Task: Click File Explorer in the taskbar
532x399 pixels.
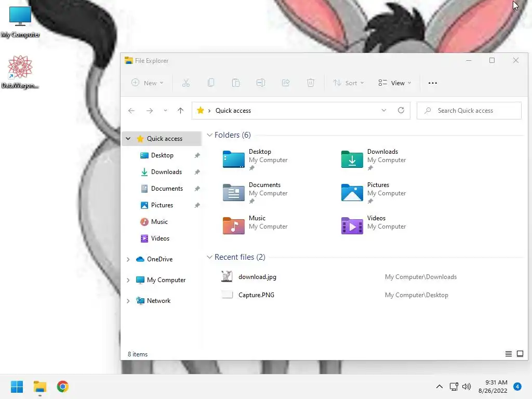Action: coord(40,387)
